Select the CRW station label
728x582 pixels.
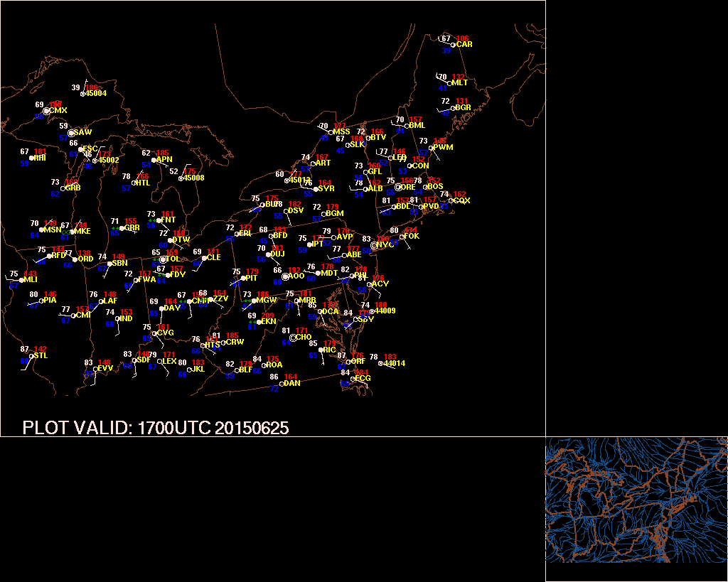coord(235,343)
